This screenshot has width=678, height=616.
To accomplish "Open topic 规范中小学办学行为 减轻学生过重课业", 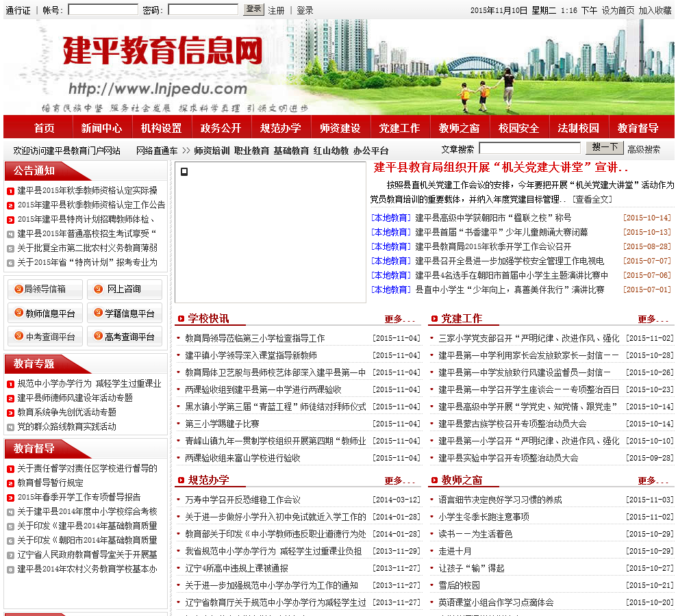I will 89,384.
